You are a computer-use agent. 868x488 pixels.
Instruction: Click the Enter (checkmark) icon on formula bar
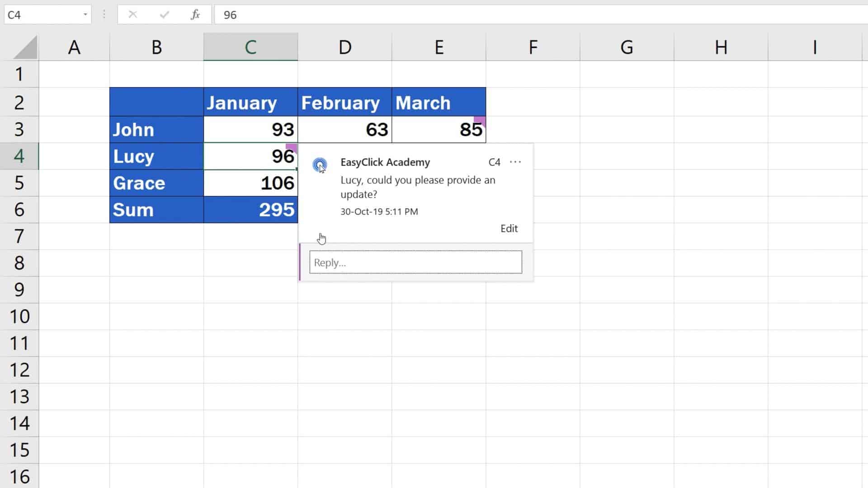click(164, 14)
